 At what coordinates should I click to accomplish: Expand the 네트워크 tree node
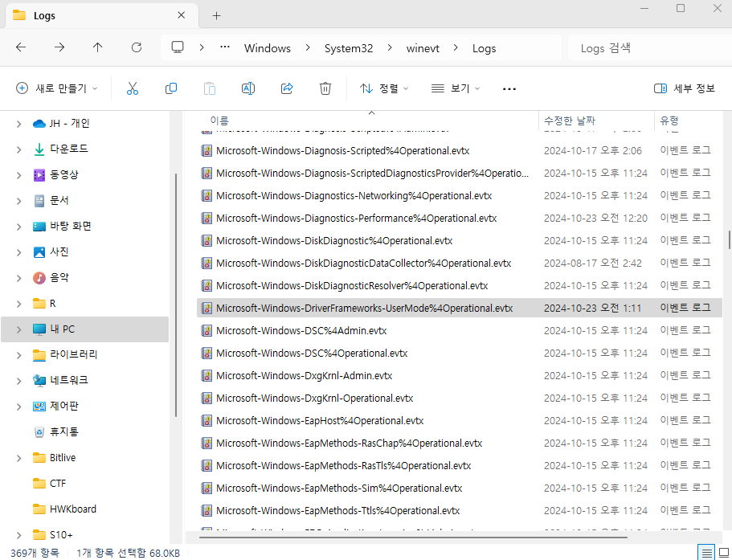pyautogui.click(x=18, y=381)
